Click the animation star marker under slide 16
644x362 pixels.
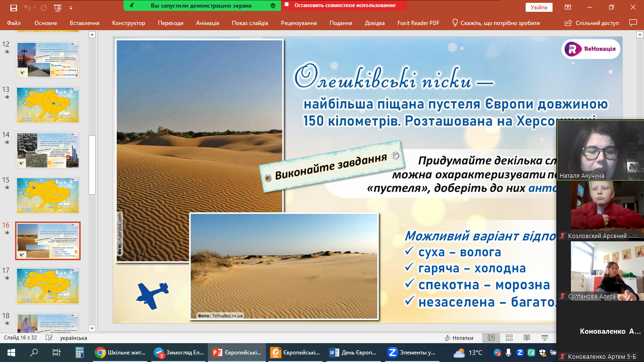(x=7, y=233)
